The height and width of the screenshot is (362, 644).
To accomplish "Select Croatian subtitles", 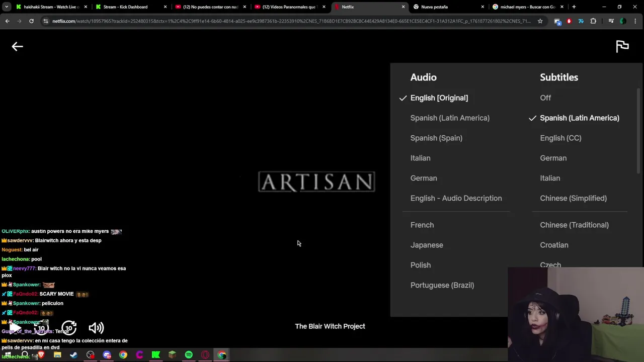I will pos(554,245).
